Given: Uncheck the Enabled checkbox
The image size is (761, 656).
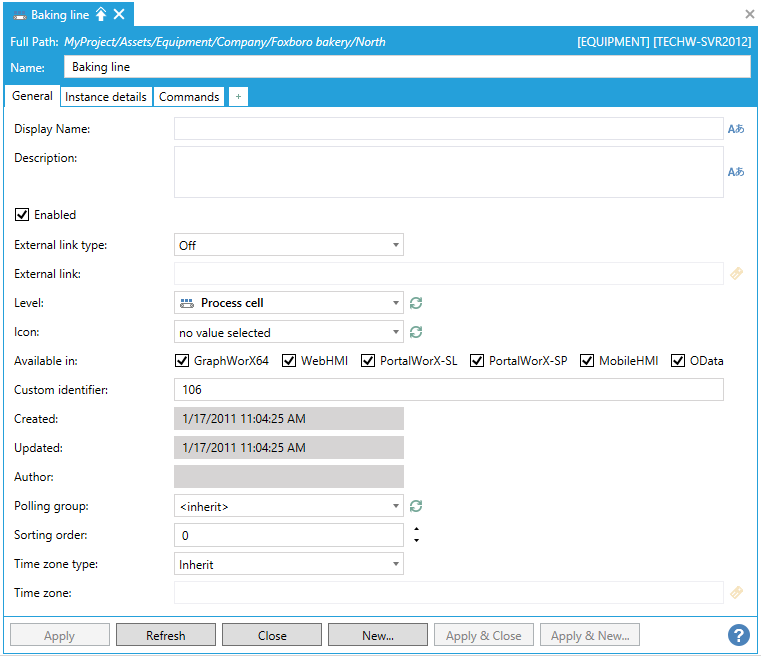Looking at the screenshot, I should tap(21, 215).
